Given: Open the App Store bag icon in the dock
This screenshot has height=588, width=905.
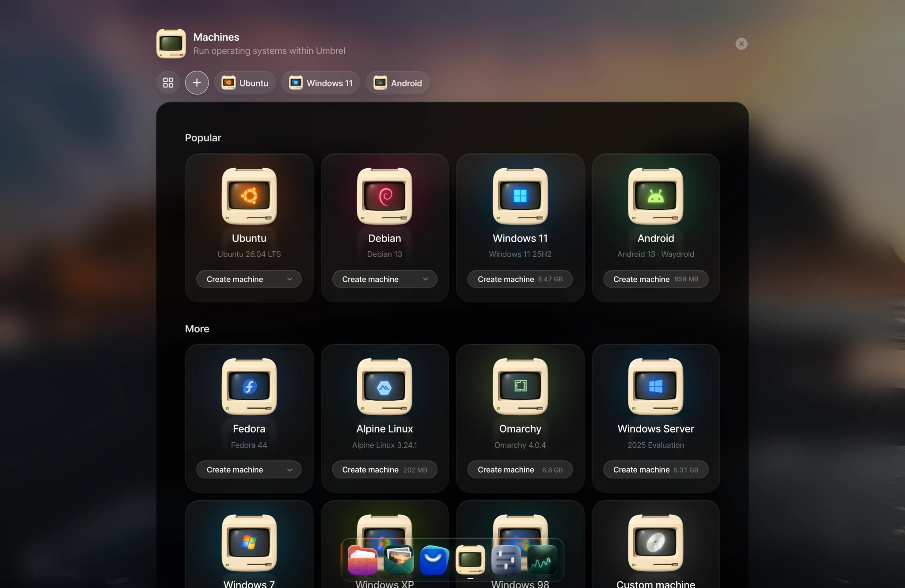Looking at the screenshot, I should pyautogui.click(x=434, y=560).
